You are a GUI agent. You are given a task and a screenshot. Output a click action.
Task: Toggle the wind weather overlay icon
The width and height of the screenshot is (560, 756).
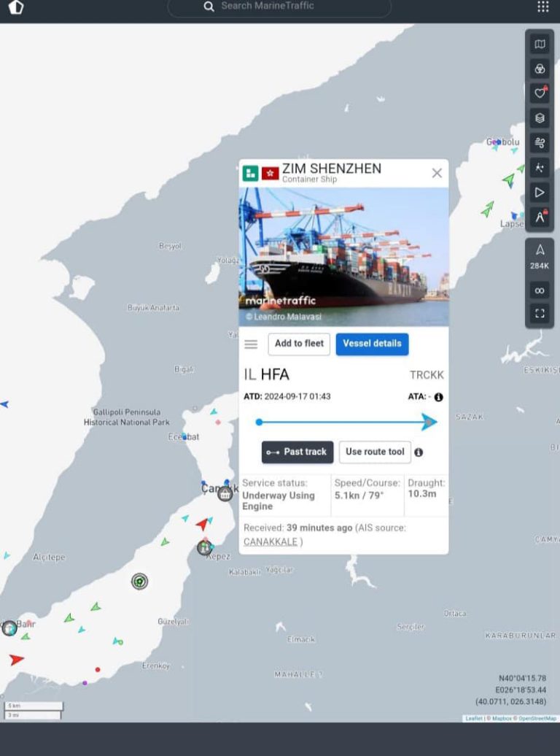540,143
